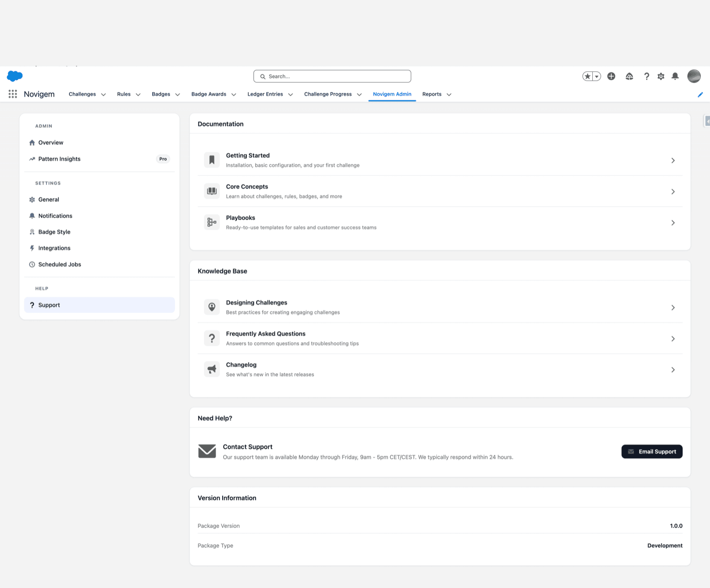Viewport: 710px width, 588px height.
Task: Click the Integrations lightning bolt icon
Action: [x=32, y=248]
